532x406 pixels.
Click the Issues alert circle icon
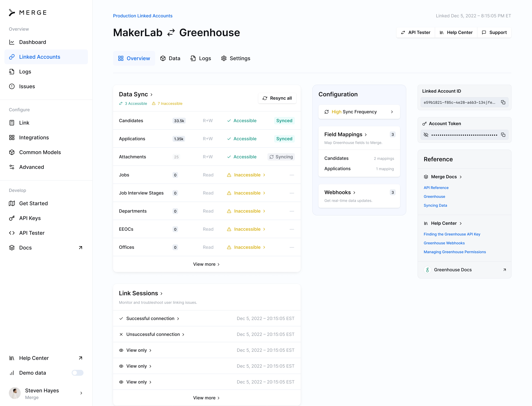[x=12, y=86]
